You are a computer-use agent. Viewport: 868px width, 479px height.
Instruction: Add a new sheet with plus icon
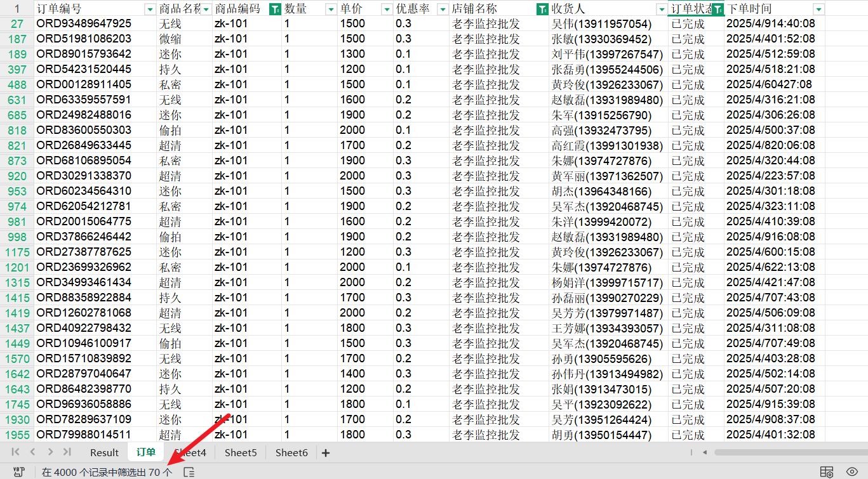(x=326, y=452)
